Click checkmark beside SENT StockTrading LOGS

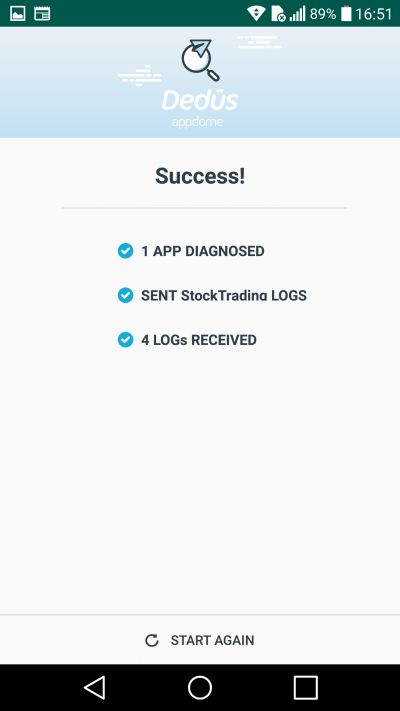click(x=125, y=295)
